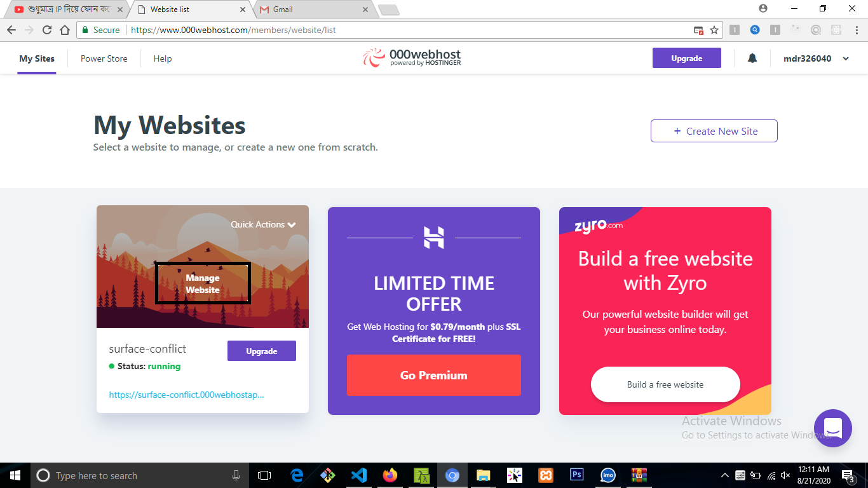868x488 pixels.
Task: Reload the page with the refresh icon
Action: click(x=47, y=30)
